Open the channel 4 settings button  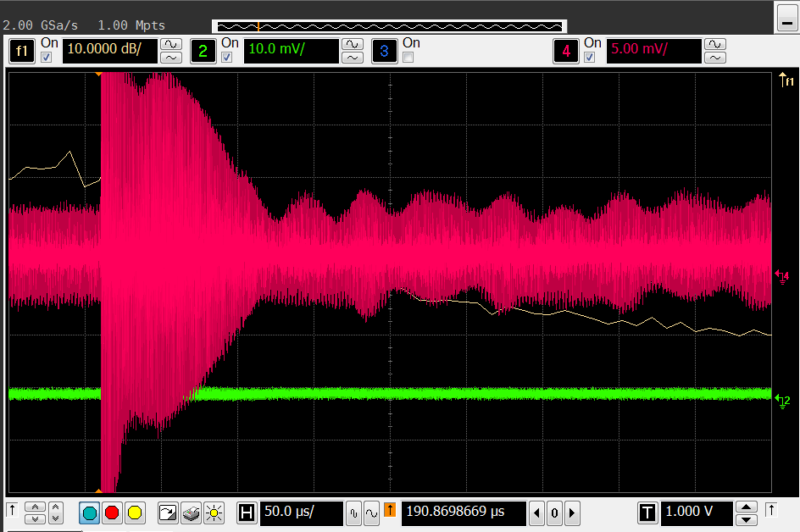point(565,52)
